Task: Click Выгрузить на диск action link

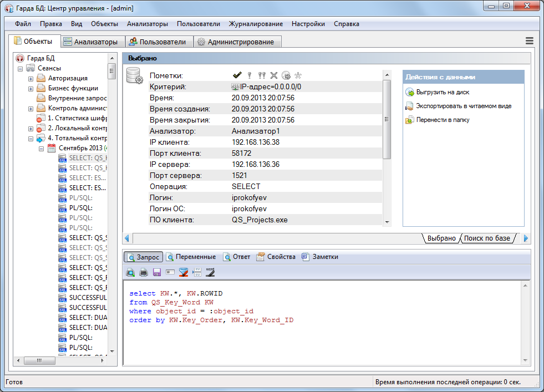Action: [x=442, y=93]
